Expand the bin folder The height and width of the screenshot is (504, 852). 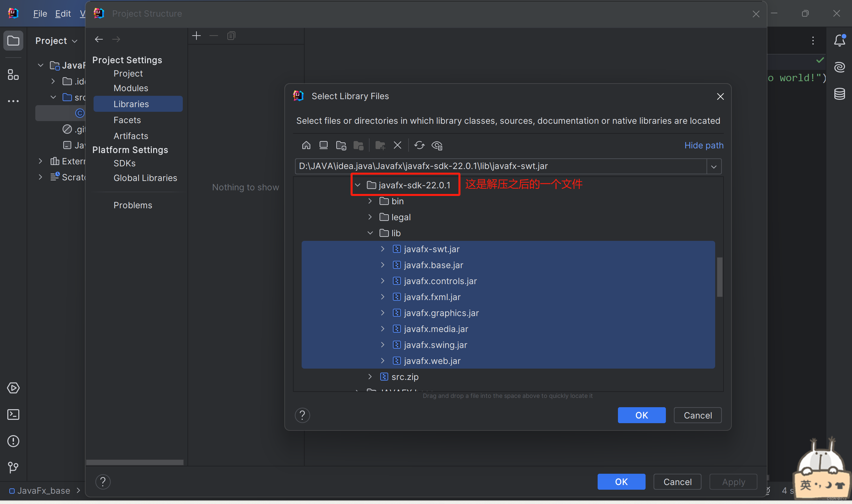pos(370,201)
